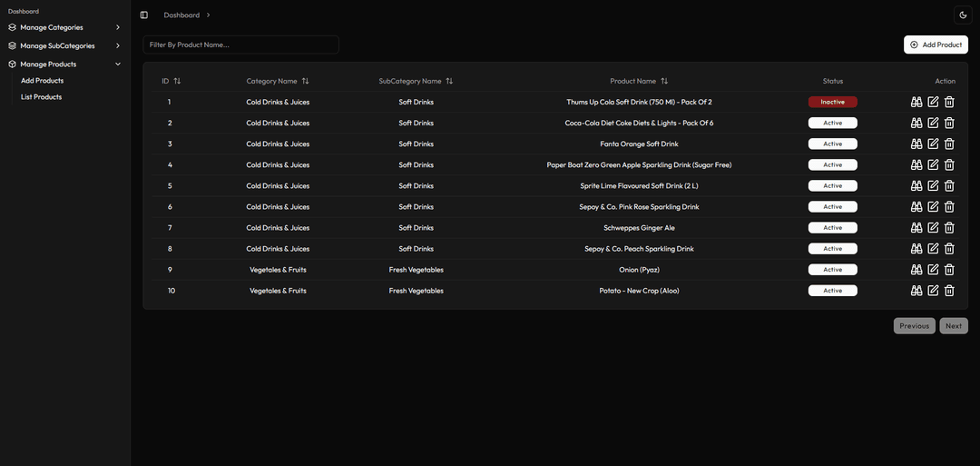
Task: Click the Add Product button
Action: tap(936, 45)
